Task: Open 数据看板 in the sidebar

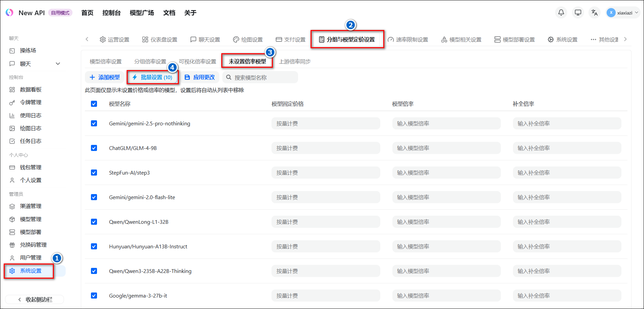Action: [30, 90]
